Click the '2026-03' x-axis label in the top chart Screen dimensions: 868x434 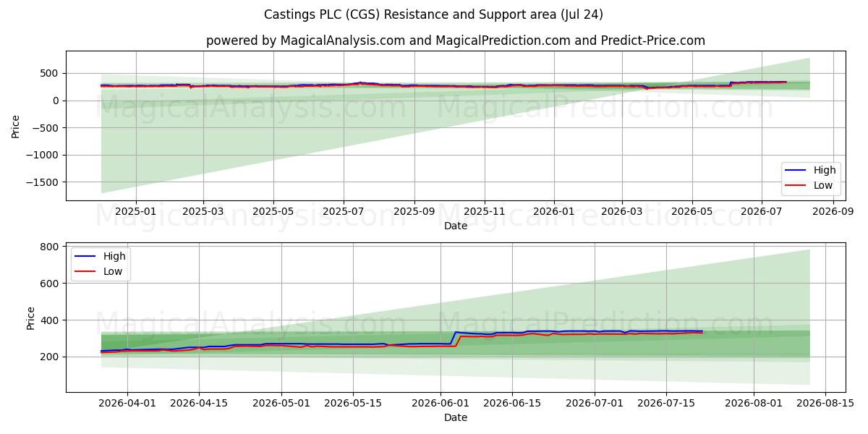(621, 212)
